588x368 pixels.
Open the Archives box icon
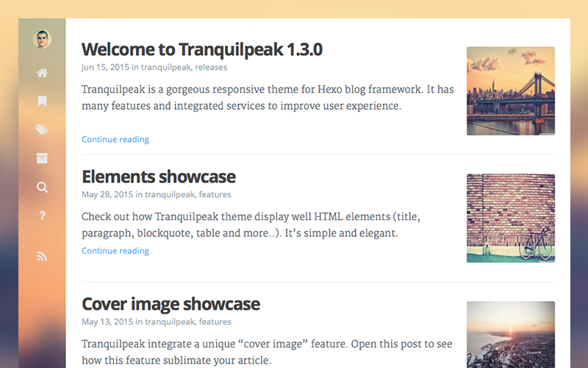click(42, 158)
